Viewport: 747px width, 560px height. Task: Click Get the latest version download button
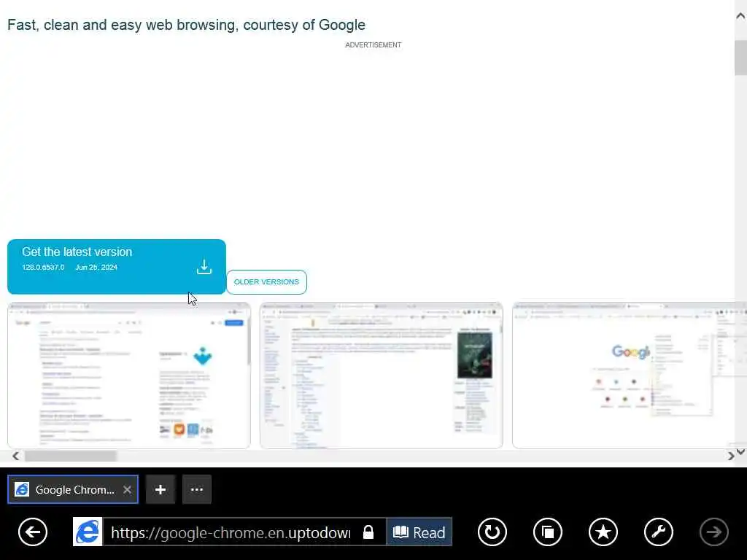117,267
